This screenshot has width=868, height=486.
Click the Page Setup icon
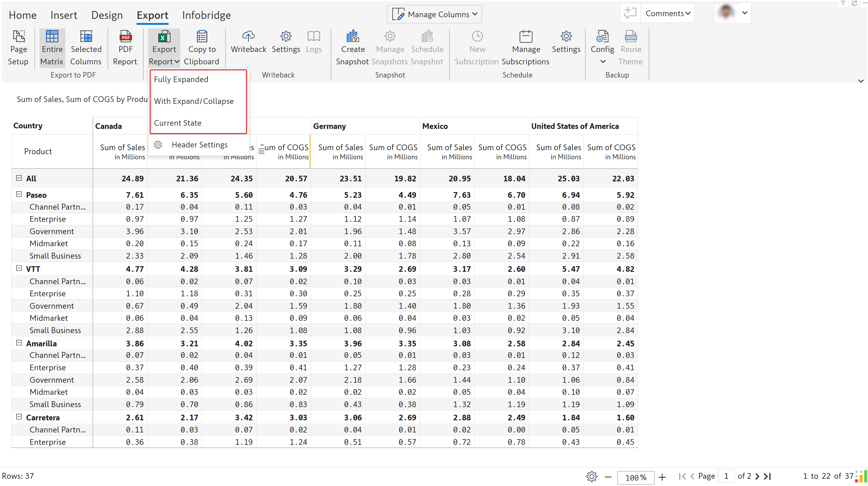(x=19, y=36)
